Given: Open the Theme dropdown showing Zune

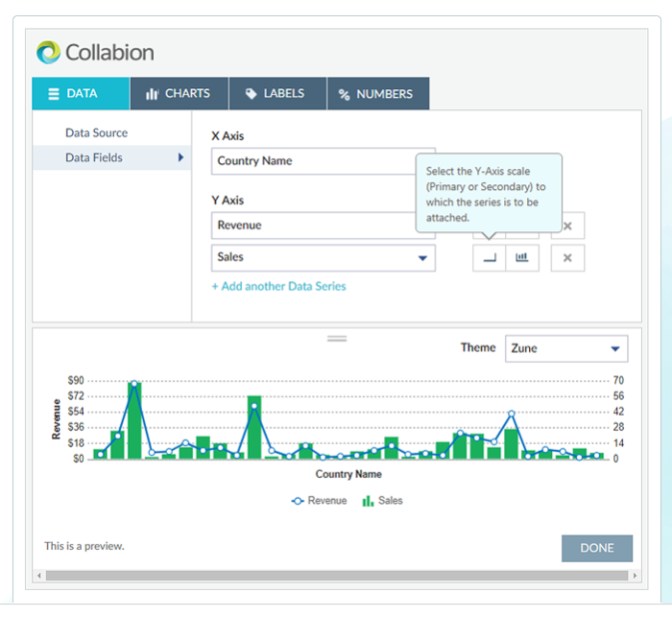Looking at the screenshot, I should 566,348.
